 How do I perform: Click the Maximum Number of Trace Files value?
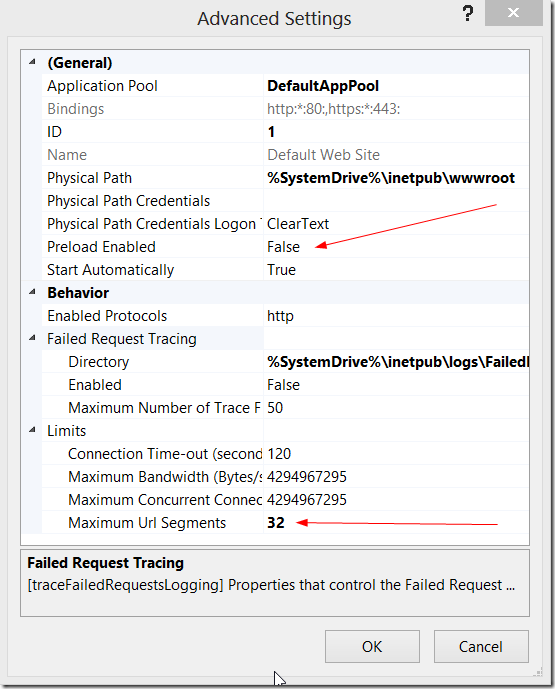pos(275,408)
